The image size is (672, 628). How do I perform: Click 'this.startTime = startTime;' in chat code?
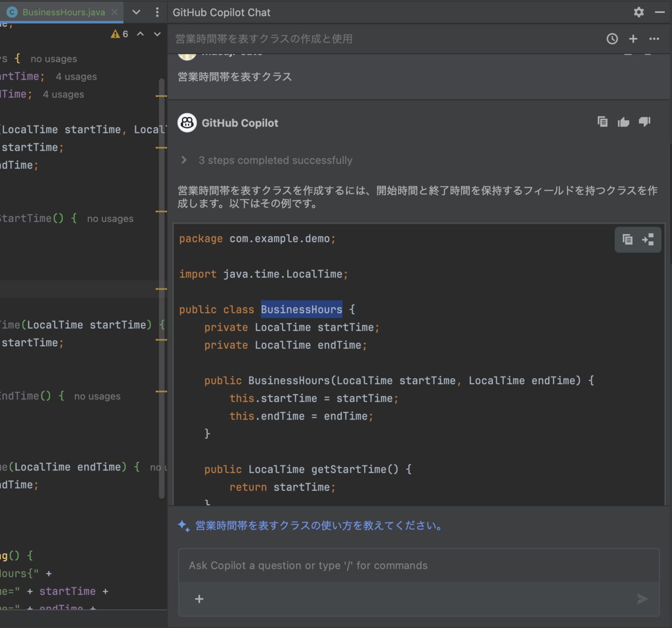(314, 398)
